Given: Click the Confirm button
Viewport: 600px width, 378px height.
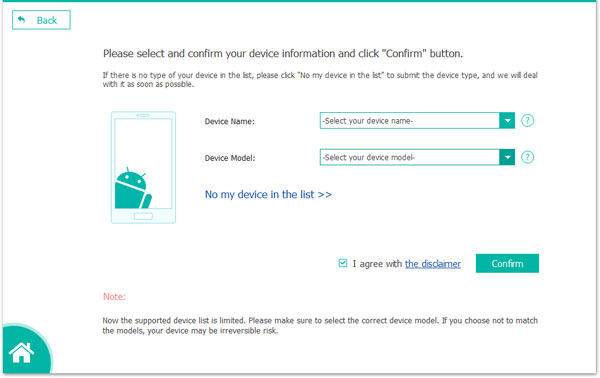Looking at the screenshot, I should pos(507,263).
